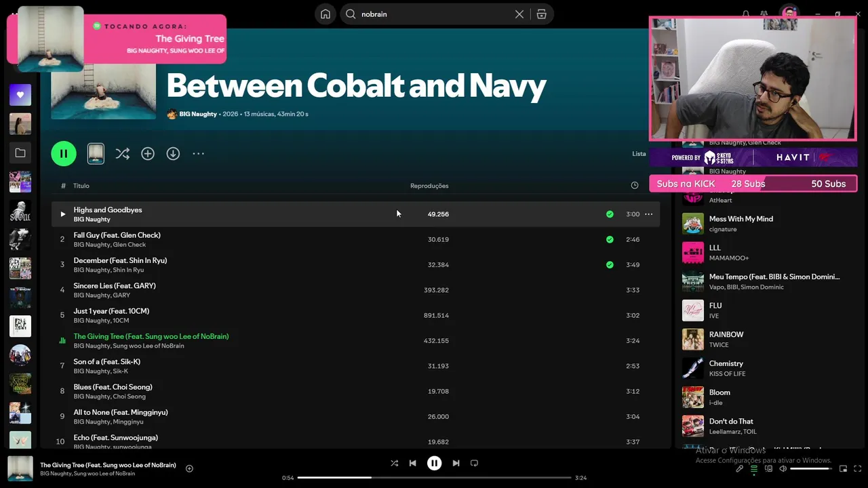Viewport: 868px width, 488px height.
Task: Skip to previous track in player bar
Action: pyautogui.click(x=412, y=463)
